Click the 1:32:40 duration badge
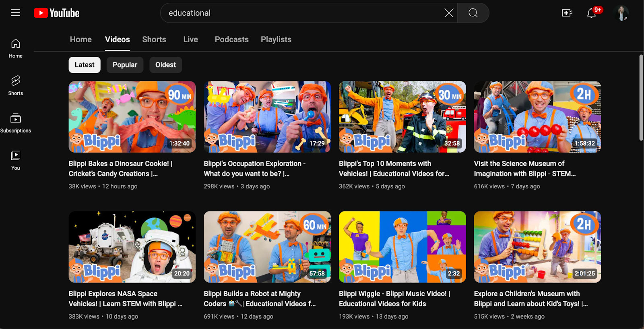 (x=180, y=143)
